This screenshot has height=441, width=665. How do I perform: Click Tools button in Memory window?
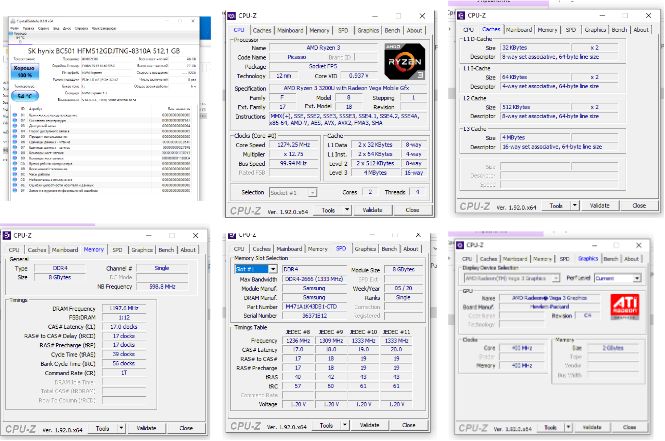coord(103,428)
